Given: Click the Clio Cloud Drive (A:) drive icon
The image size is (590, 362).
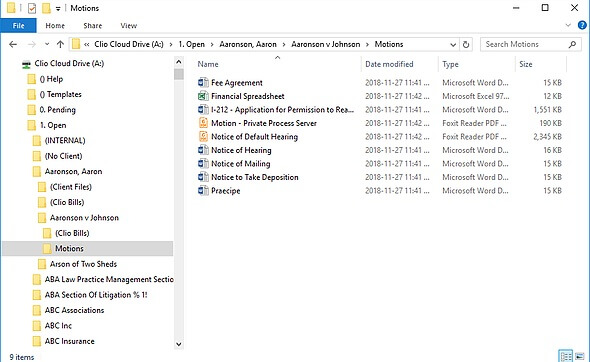Looking at the screenshot, I should 26,64.
